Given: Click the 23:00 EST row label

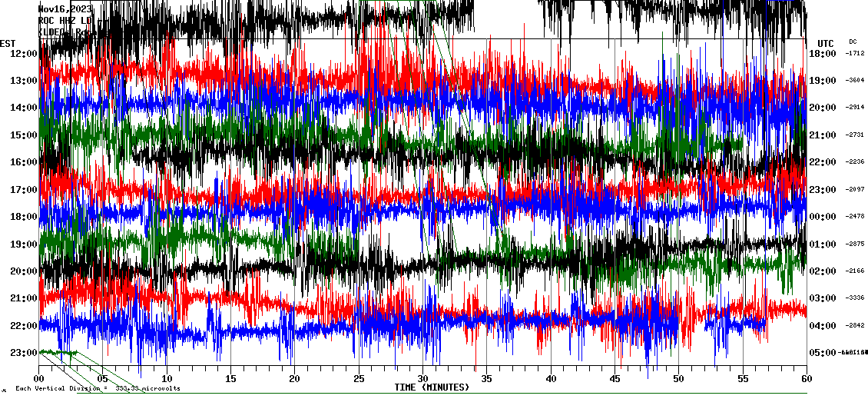Looking at the screenshot, I should coord(23,353).
